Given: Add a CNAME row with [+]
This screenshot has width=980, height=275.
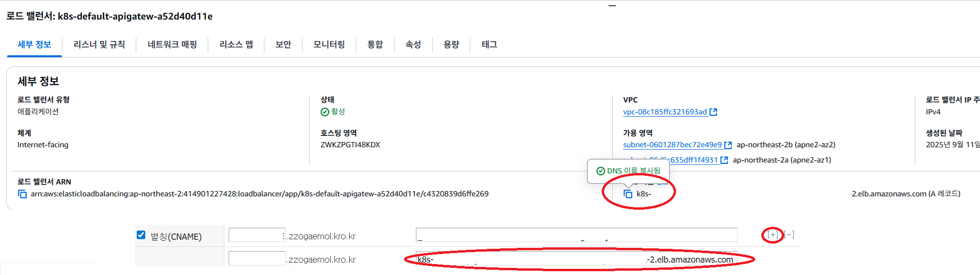Looking at the screenshot, I should (772, 234).
